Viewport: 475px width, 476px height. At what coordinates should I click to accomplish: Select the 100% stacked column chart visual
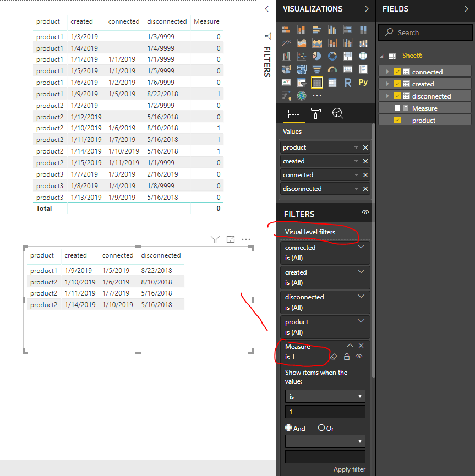click(x=363, y=30)
